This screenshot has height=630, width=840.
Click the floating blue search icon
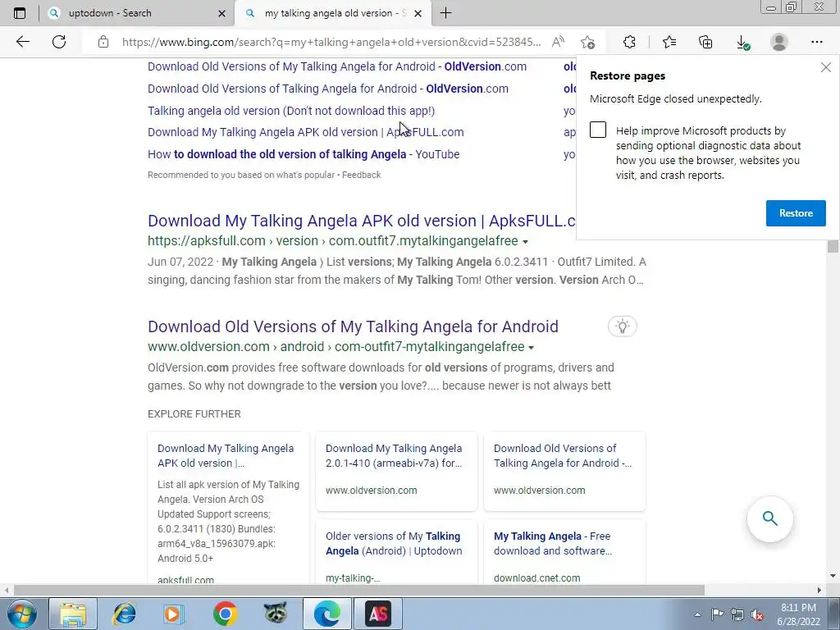[x=769, y=518]
